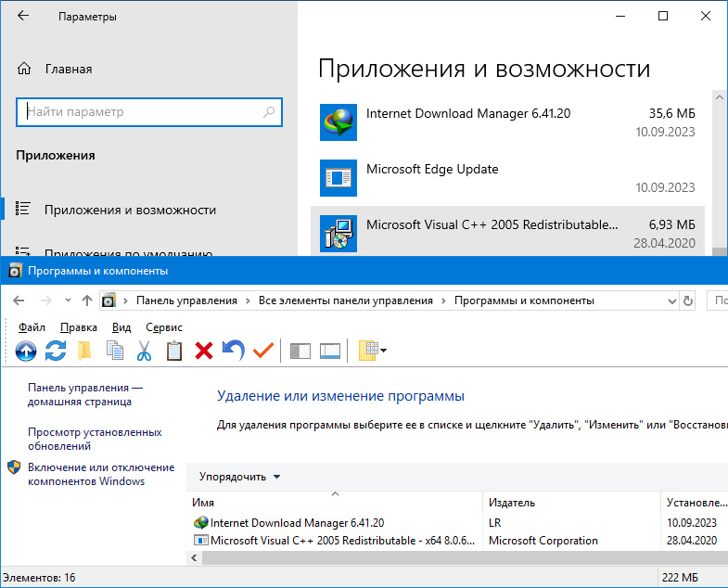Click the Refresh toolbar icon with blue arrows

56,351
